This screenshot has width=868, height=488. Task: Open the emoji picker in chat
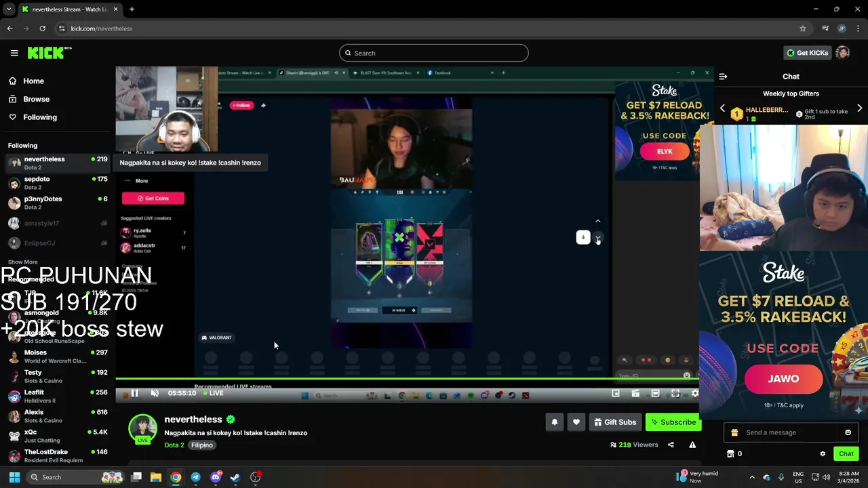[x=848, y=432]
